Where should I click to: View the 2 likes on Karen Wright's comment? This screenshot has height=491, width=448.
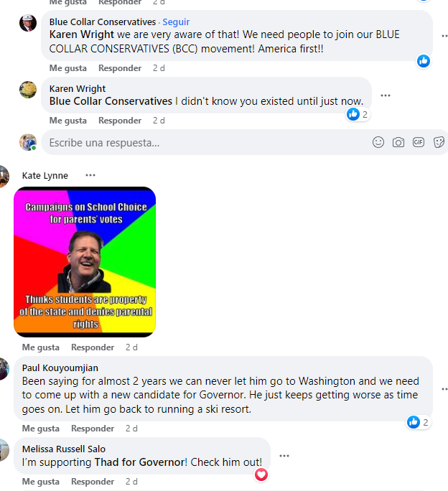pos(358,115)
